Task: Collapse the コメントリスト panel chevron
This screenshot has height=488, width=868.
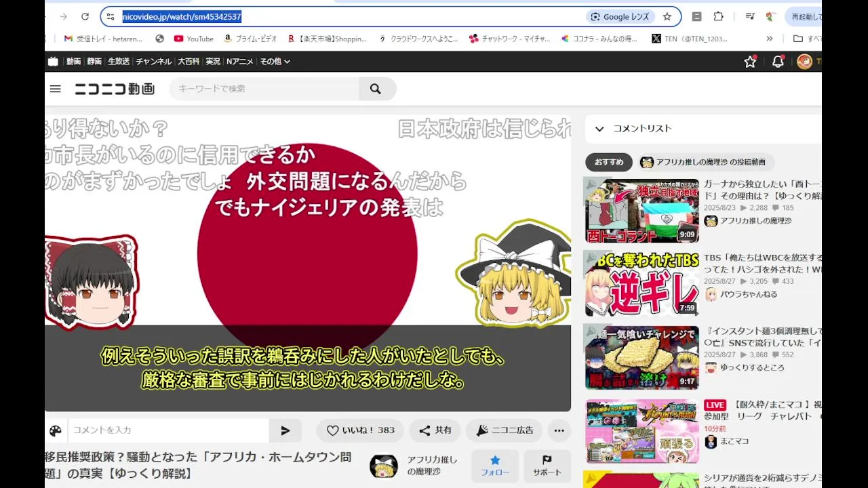Action: (x=599, y=129)
